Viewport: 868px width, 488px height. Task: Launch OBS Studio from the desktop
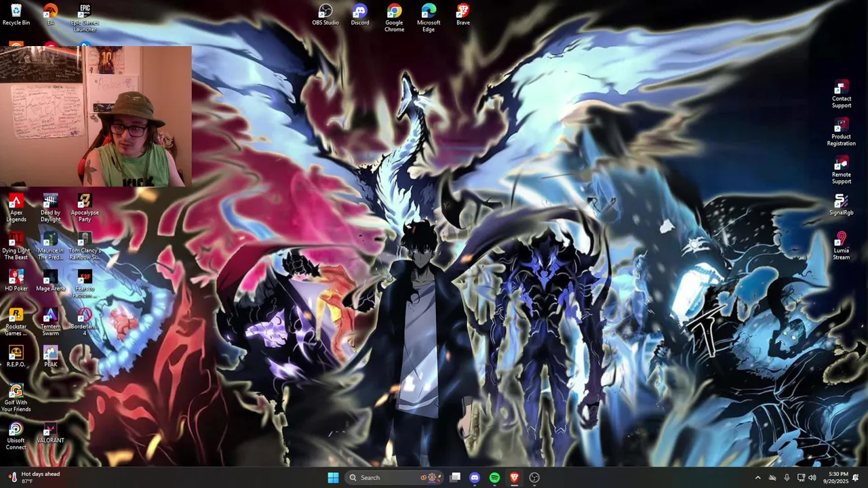pos(325,15)
